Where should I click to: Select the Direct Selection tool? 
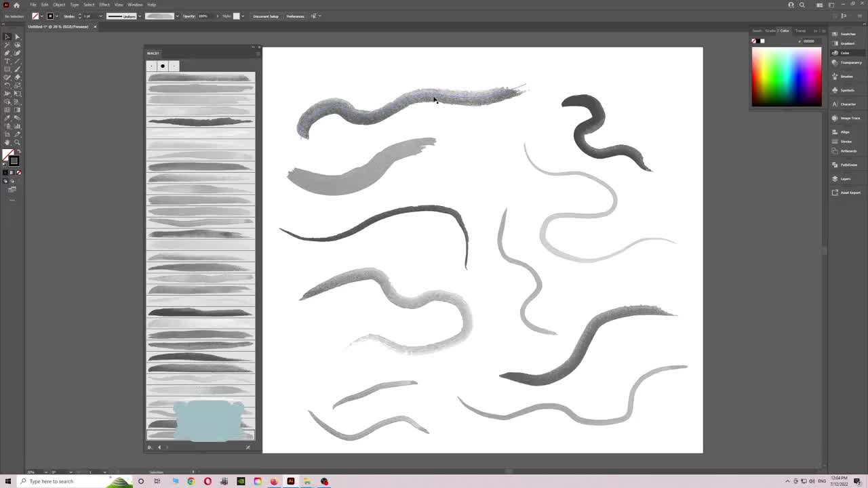pos(18,37)
